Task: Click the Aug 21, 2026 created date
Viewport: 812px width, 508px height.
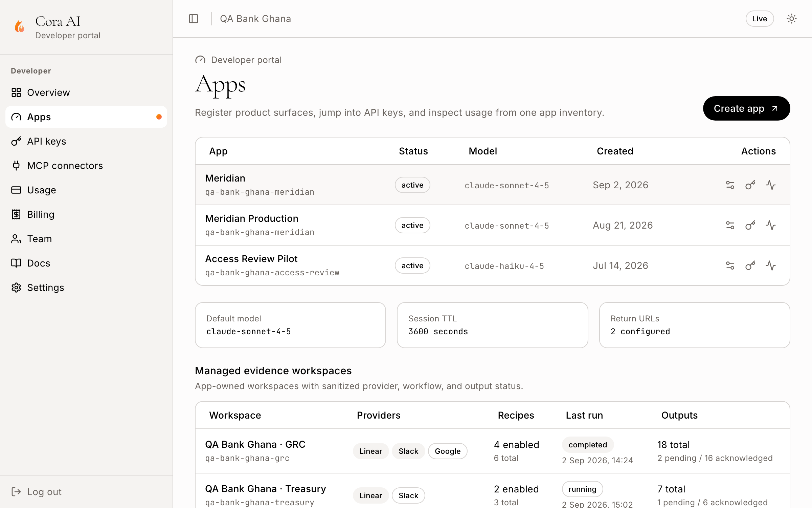Action: click(623, 225)
